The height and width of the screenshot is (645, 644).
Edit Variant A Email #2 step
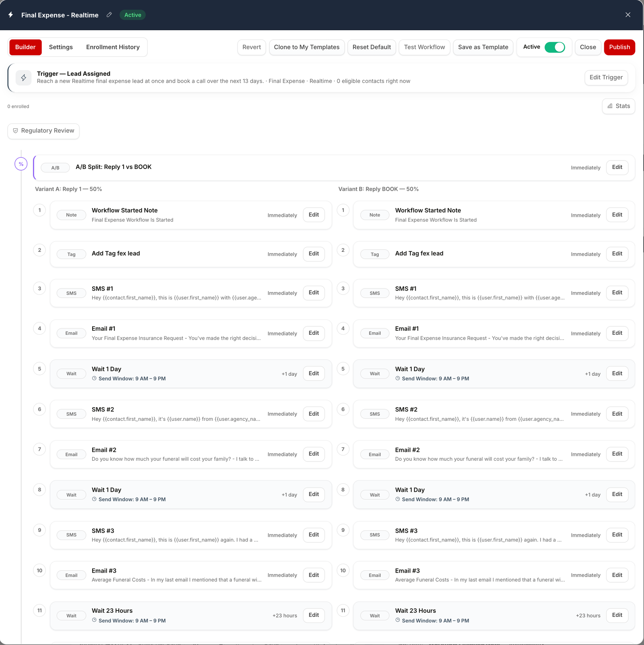[314, 454]
